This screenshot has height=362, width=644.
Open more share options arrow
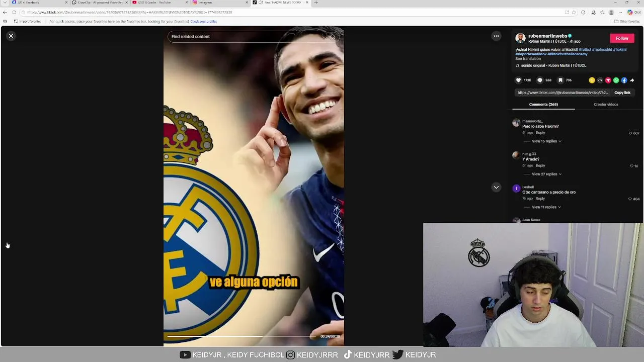632,80
